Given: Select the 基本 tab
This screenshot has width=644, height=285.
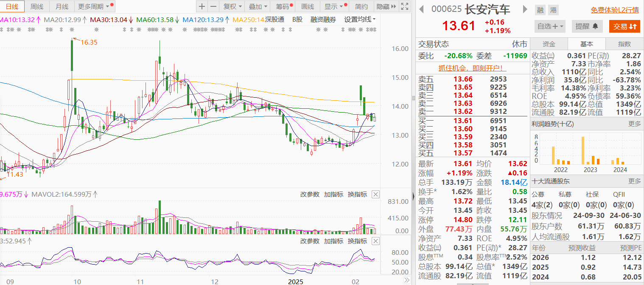Looking at the screenshot, I should click(x=587, y=44).
